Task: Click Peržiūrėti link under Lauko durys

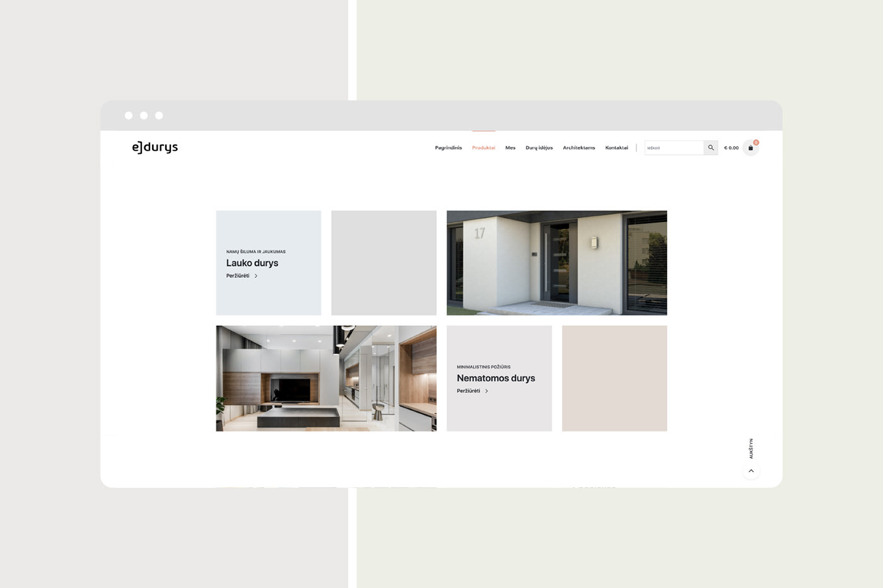Action: point(238,276)
